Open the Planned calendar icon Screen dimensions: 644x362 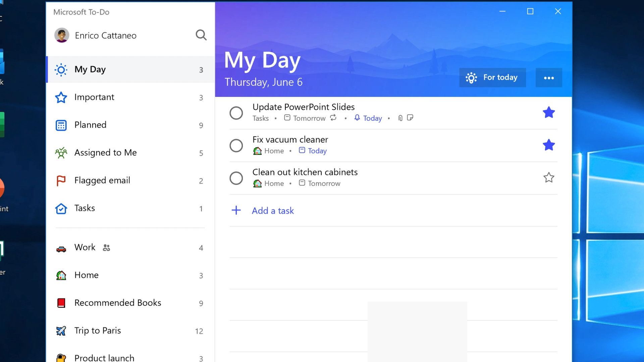click(x=61, y=125)
